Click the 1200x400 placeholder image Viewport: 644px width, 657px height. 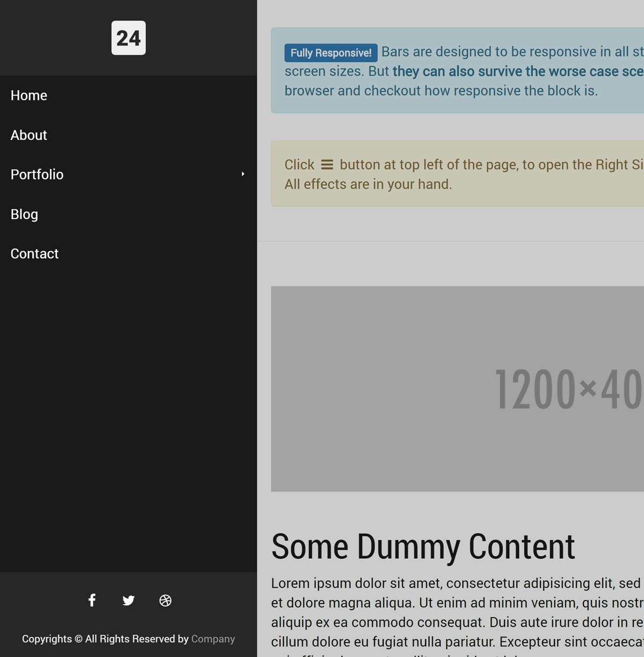[x=456, y=390]
